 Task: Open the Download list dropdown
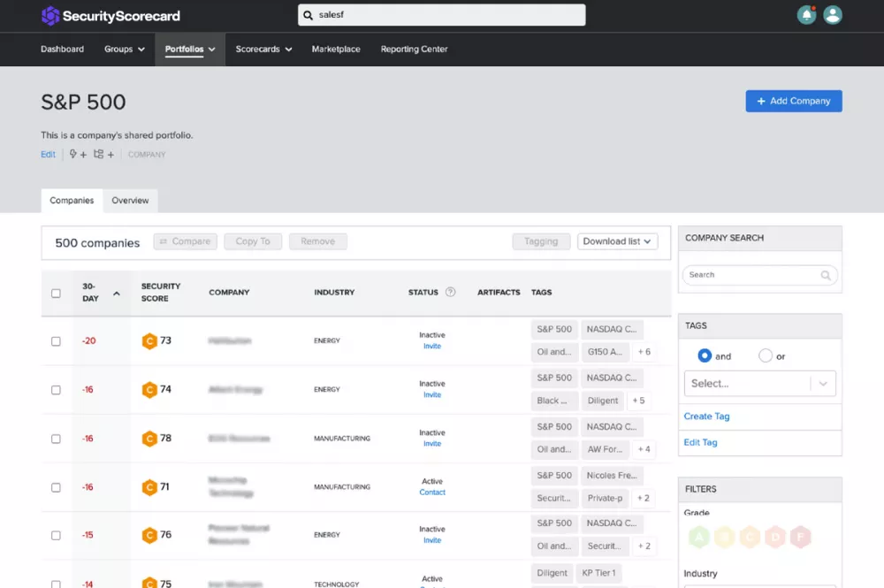617,241
